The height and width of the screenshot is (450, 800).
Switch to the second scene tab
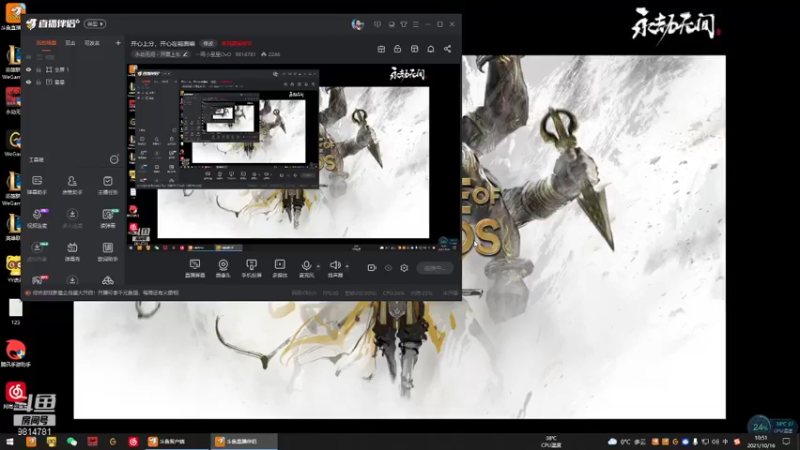click(70, 43)
